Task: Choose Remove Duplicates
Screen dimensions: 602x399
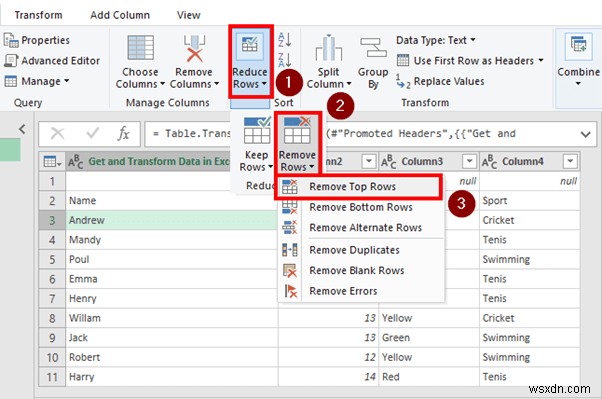Action: pyautogui.click(x=360, y=250)
